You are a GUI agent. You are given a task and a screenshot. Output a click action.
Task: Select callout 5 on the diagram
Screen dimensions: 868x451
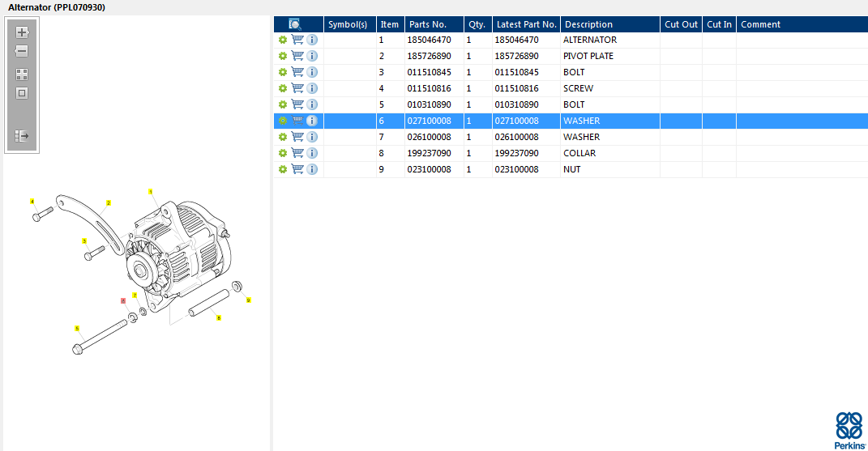click(x=77, y=328)
